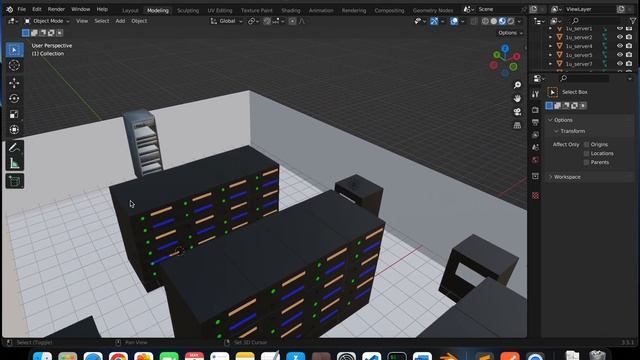Toggle proportional editing in header
640x360 pixels.
tap(292, 21)
